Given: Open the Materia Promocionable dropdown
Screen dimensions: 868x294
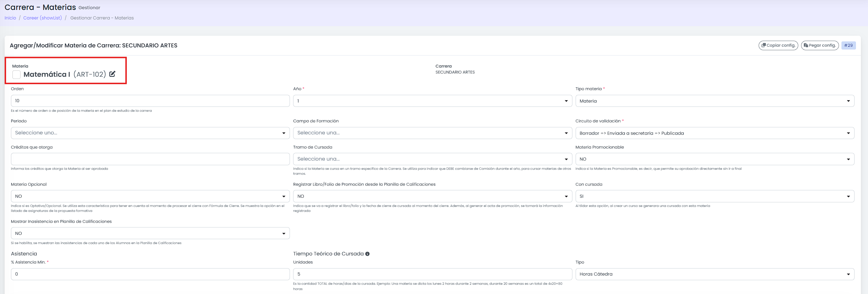Looking at the screenshot, I should [715, 159].
